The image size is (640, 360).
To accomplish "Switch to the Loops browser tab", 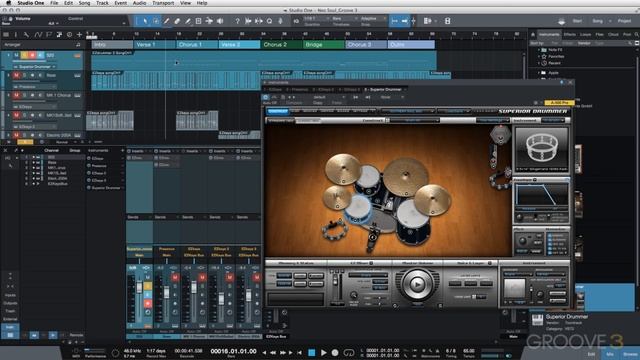I will click(x=585, y=35).
